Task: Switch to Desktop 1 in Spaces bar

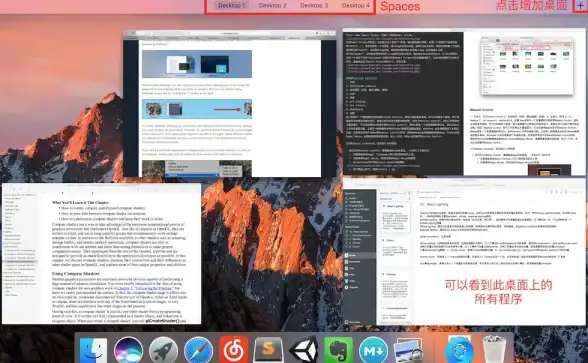Action: coord(231,6)
